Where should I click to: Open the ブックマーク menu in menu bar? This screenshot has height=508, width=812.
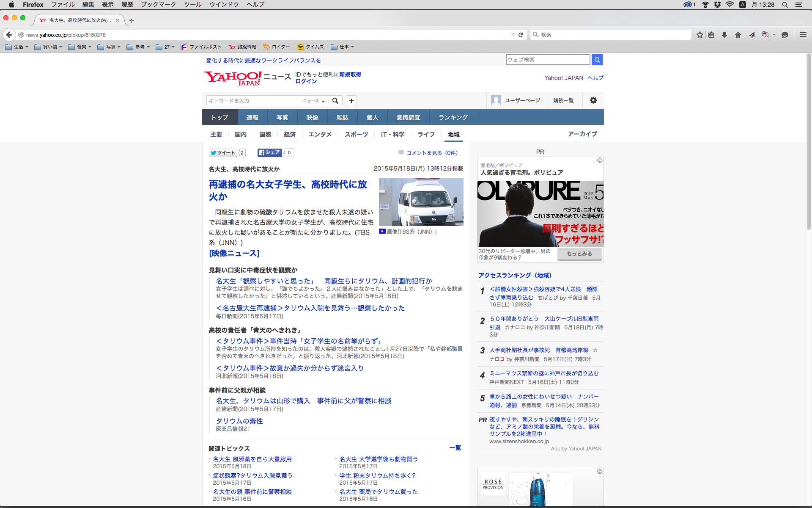pos(158,5)
